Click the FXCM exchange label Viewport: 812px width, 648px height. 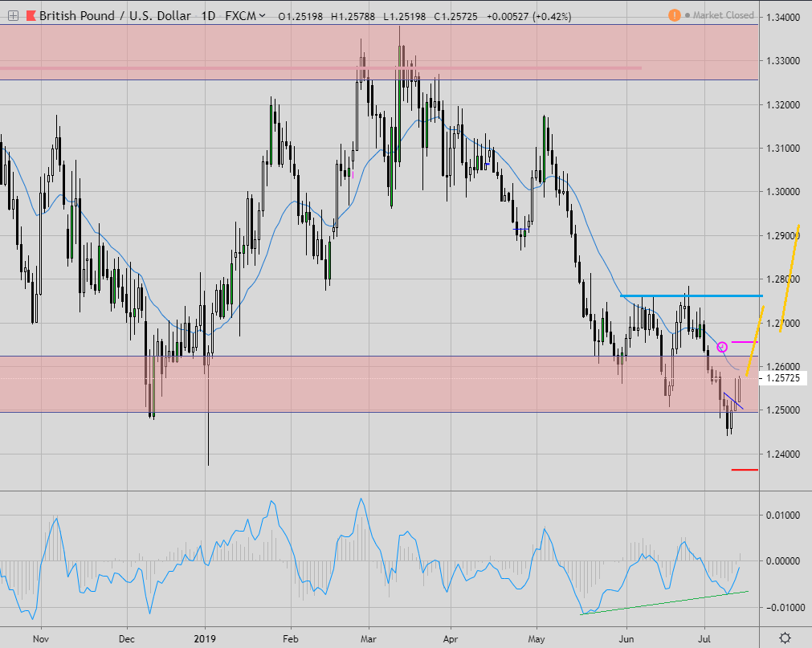(x=240, y=16)
